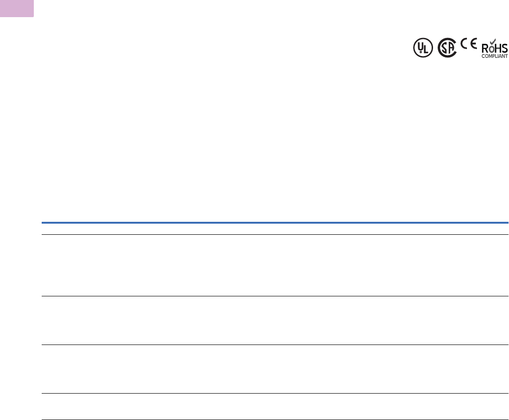Click the pink tab in the top-left corner
This screenshot has height=420, width=509.
point(17,8)
